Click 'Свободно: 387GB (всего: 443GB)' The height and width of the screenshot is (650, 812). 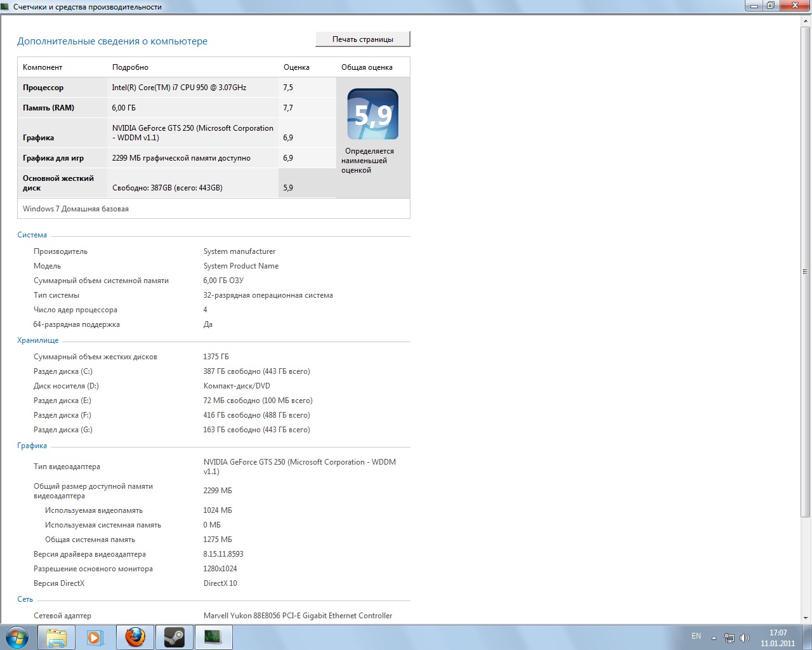point(167,188)
